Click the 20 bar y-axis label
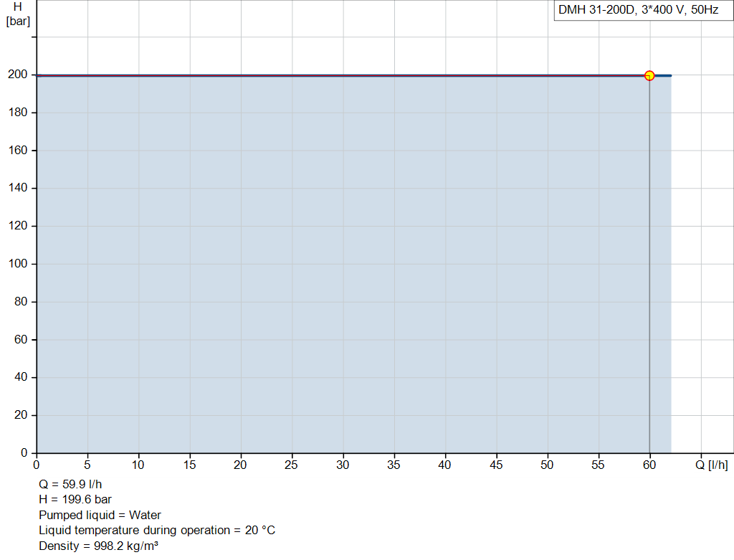Screen dimensions: 734x560 pos(21,415)
